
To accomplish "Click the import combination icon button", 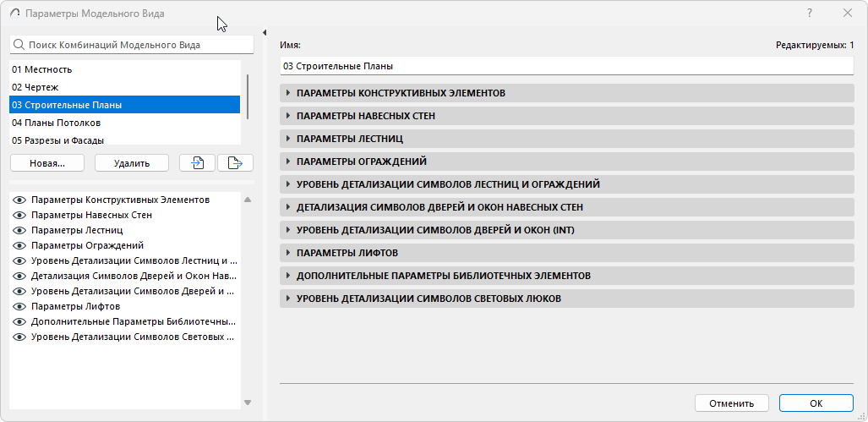I will [197, 163].
